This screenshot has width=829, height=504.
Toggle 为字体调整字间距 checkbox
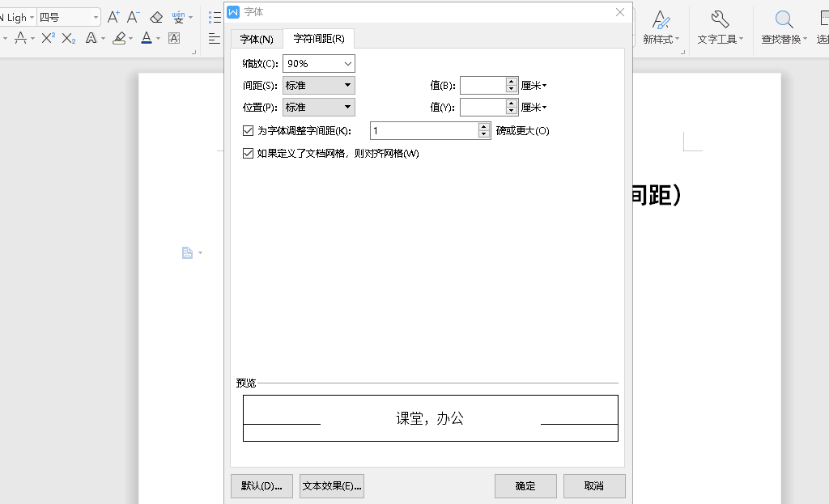click(249, 130)
